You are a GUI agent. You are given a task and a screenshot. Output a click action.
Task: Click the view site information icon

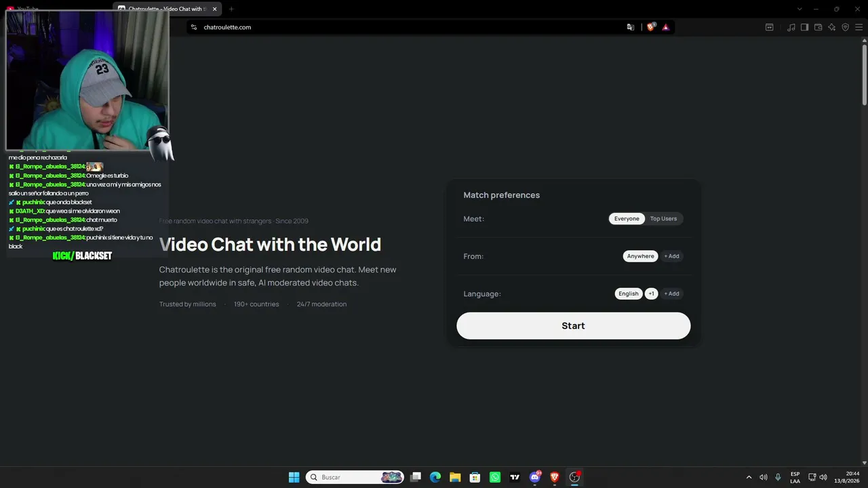coord(194,27)
